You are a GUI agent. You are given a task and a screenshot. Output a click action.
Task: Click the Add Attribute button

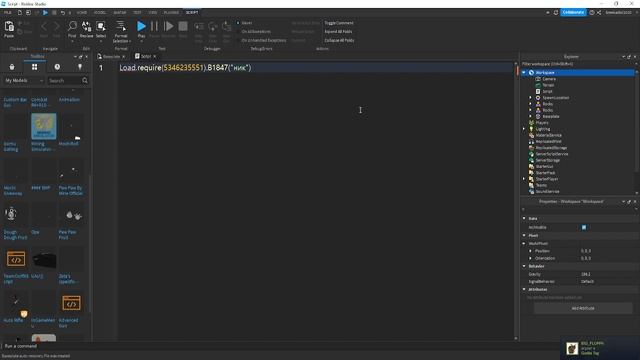[x=583, y=309]
